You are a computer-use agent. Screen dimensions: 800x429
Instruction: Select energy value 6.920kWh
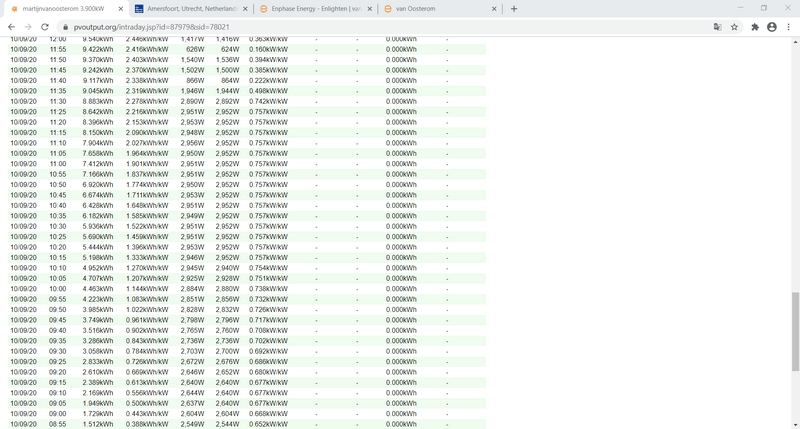tap(98, 185)
